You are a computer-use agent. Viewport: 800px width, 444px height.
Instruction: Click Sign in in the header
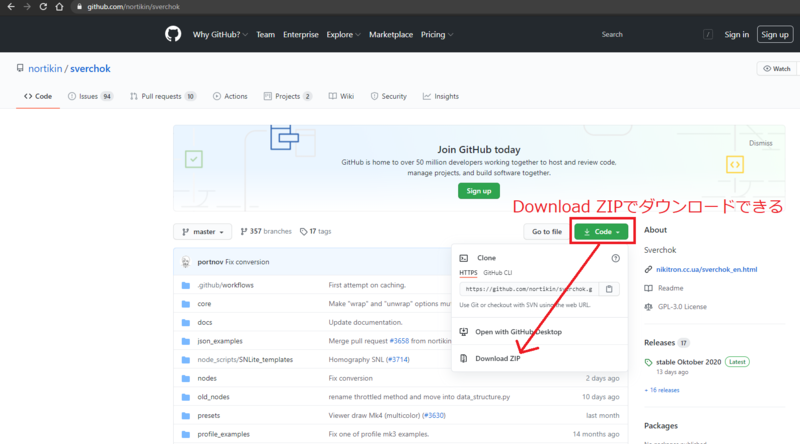tap(737, 34)
